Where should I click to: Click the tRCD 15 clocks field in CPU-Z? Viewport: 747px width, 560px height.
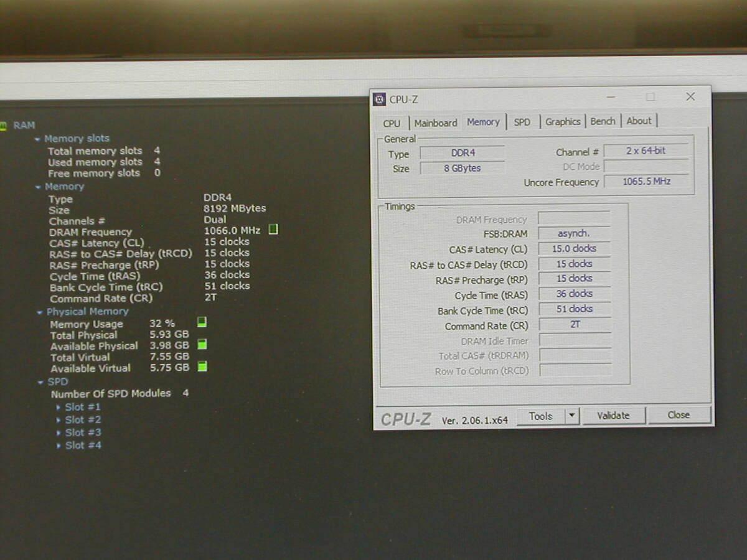pyautogui.click(x=574, y=264)
